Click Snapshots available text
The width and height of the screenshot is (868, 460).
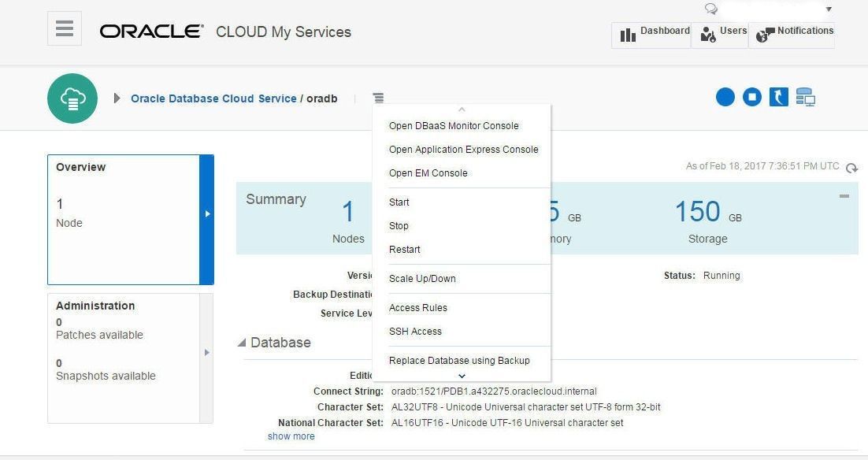tap(106, 376)
